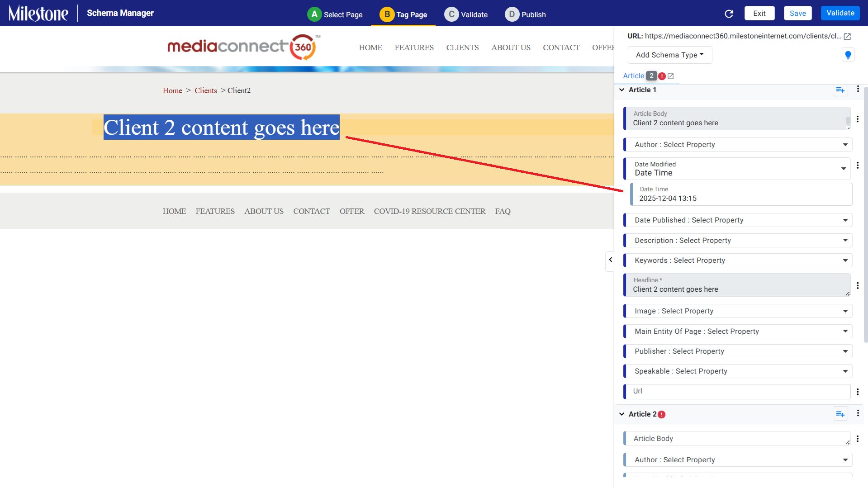
Task: Click the blue Validate button top right
Action: point(840,13)
